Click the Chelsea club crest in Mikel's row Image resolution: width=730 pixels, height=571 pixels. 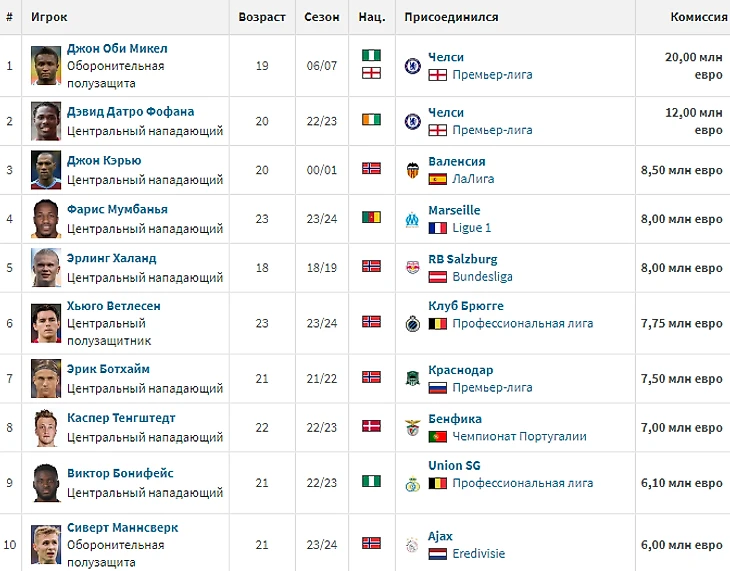(411, 66)
